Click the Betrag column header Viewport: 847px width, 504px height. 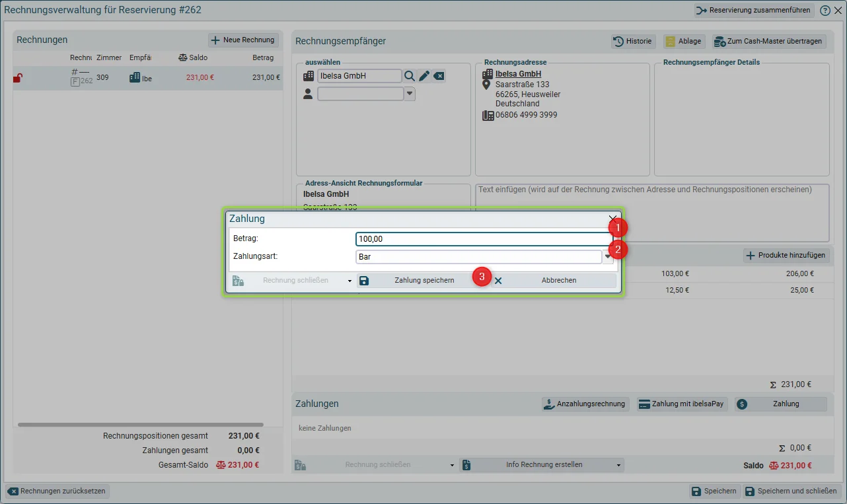click(x=263, y=58)
